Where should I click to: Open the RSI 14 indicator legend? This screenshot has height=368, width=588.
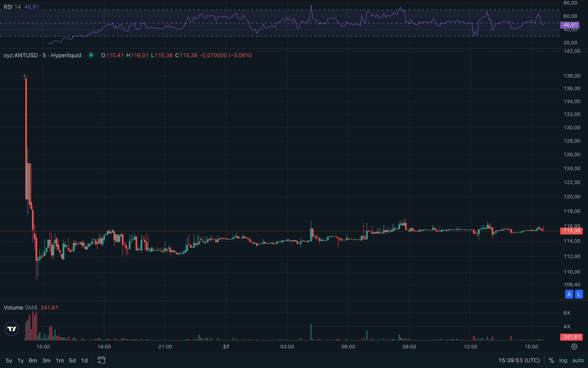pyautogui.click(x=12, y=7)
